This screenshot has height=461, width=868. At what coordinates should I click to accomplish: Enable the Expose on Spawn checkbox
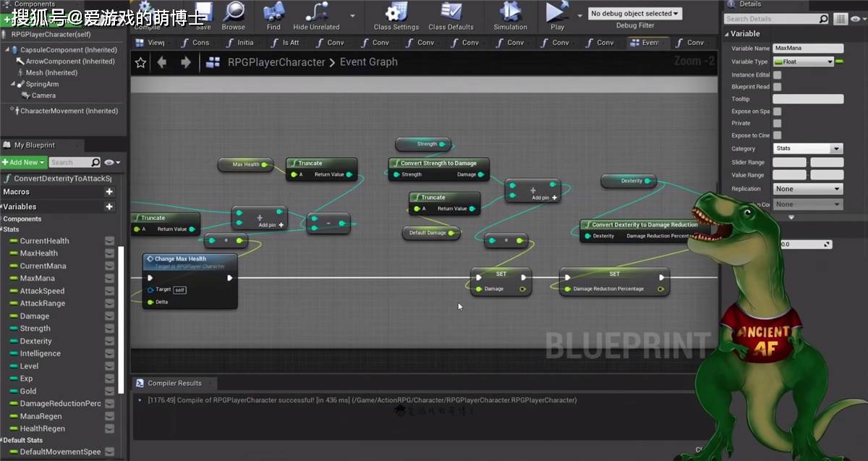coord(777,111)
